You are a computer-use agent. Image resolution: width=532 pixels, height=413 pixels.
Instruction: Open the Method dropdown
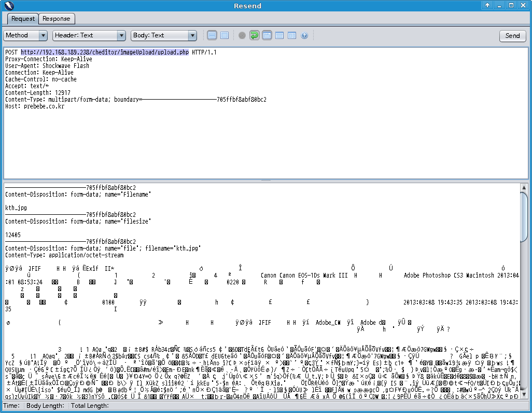[x=25, y=35]
